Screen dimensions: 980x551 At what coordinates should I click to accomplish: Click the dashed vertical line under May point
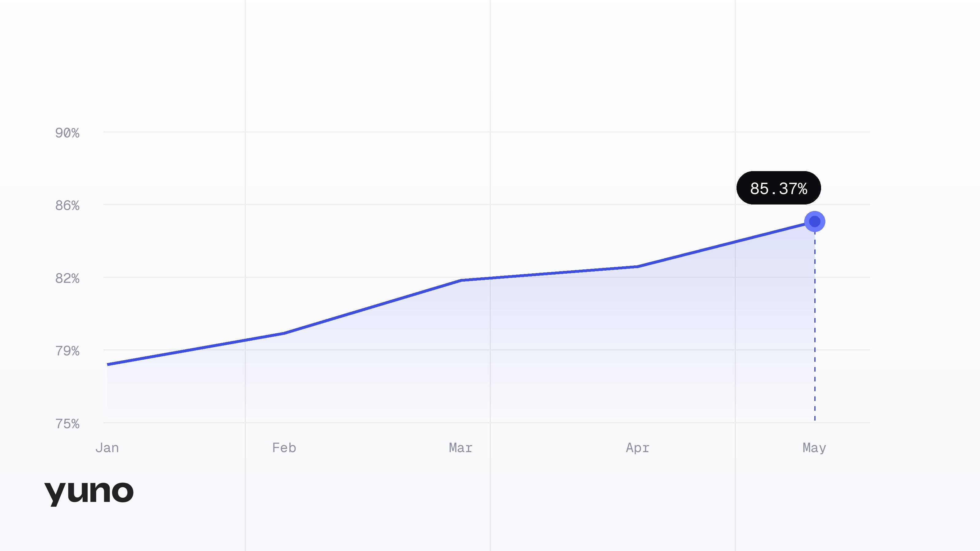(x=815, y=326)
